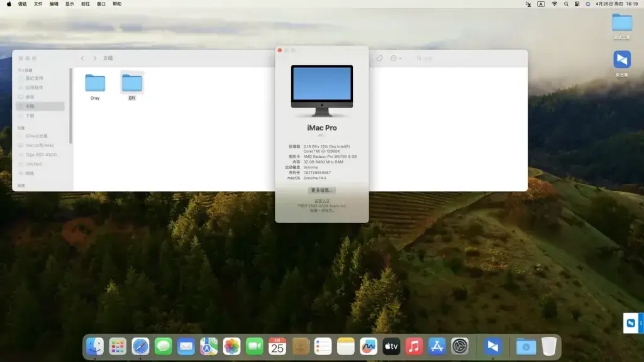644x362 pixels.
Task: Open the Apple menu
Action: [x=9, y=4]
